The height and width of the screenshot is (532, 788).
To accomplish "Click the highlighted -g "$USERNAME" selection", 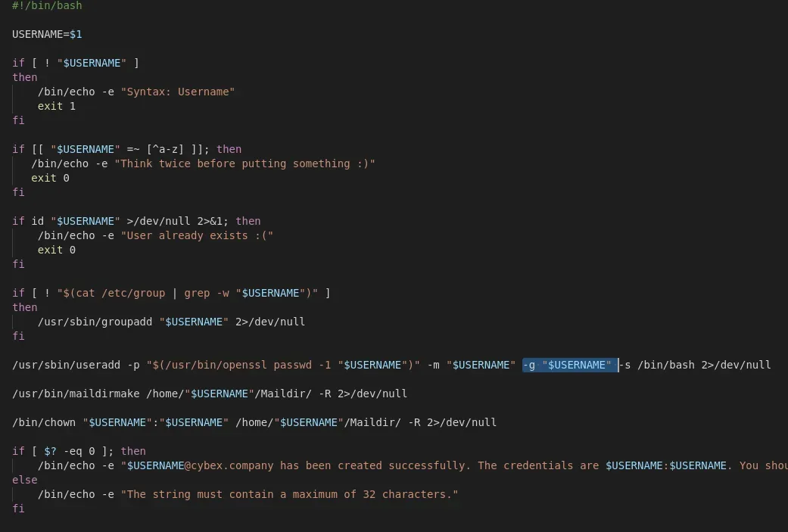I will point(568,365).
